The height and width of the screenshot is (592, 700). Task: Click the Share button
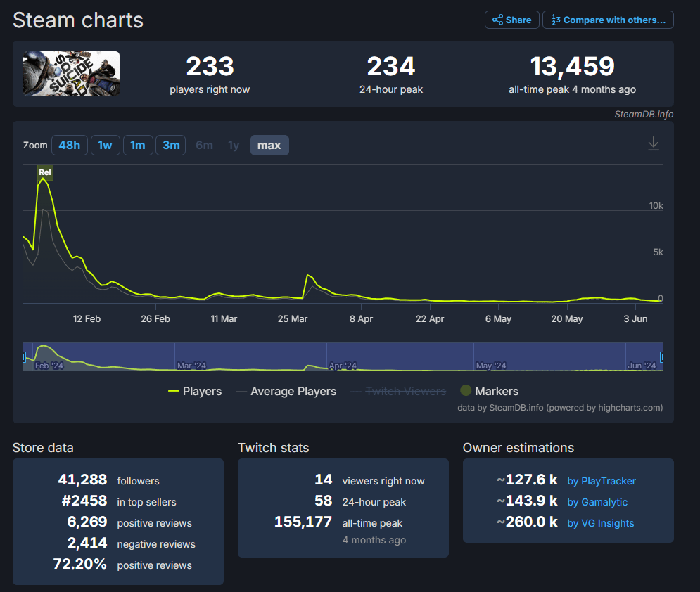[511, 20]
